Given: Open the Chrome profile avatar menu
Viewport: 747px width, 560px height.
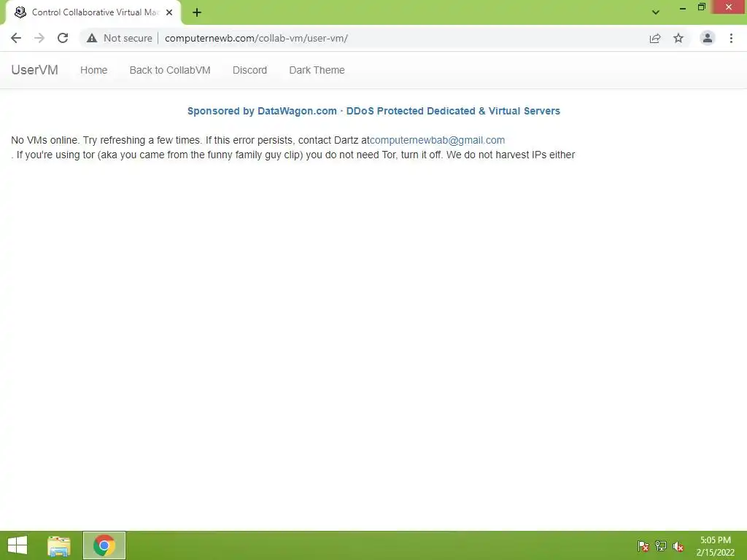Looking at the screenshot, I should tap(708, 38).
